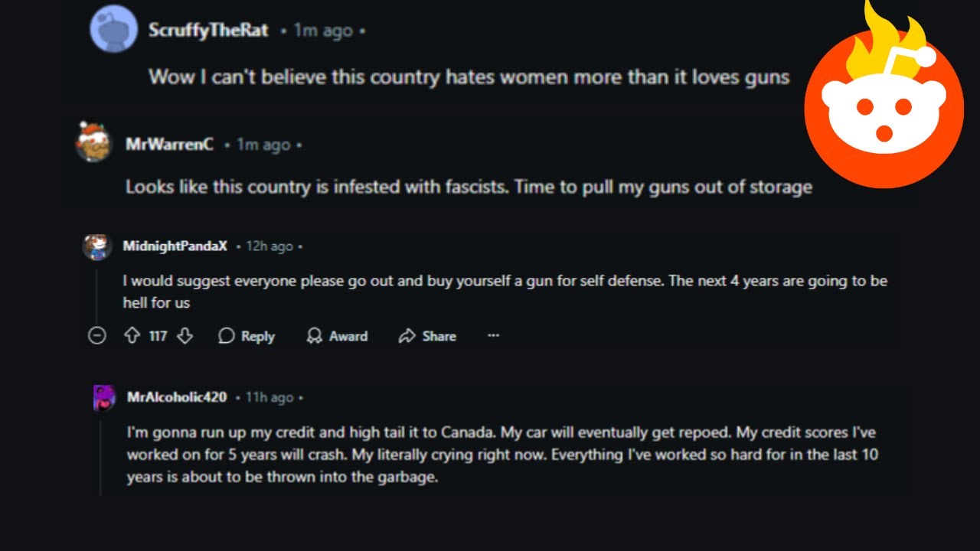Viewport: 980px width, 551px height.
Task: Click the 12h ago timestamp
Action: (x=269, y=246)
